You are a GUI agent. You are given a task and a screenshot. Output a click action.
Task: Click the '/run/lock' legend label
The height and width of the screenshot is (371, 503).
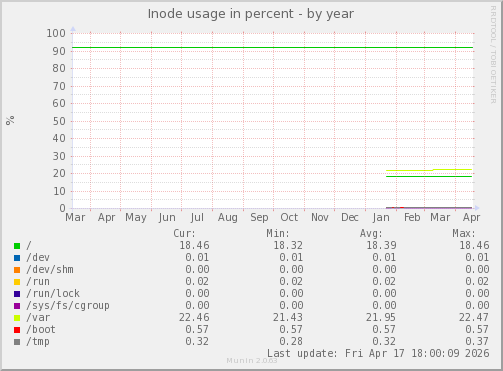pos(53,293)
